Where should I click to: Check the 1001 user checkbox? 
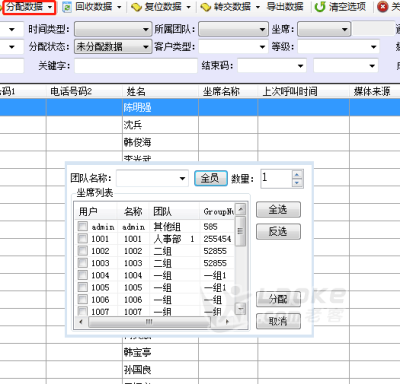[83, 239]
